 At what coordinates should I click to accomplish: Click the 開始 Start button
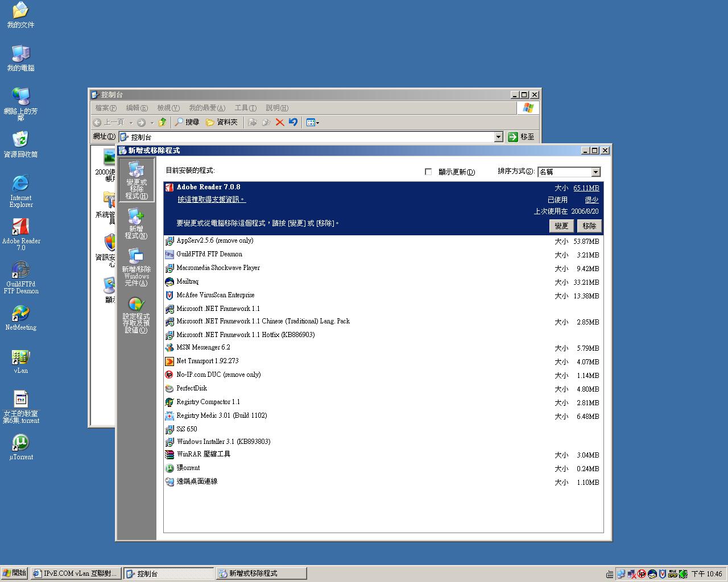click(14, 573)
